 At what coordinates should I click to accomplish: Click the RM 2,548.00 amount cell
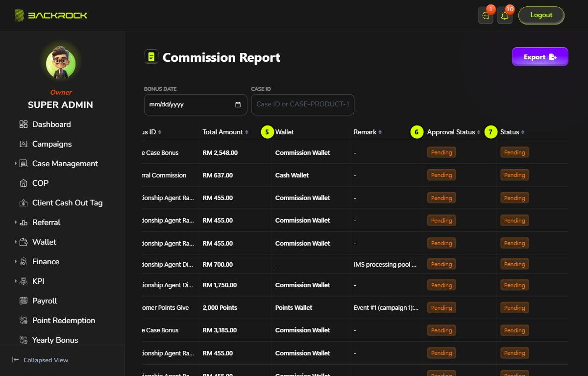click(x=220, y=153)
